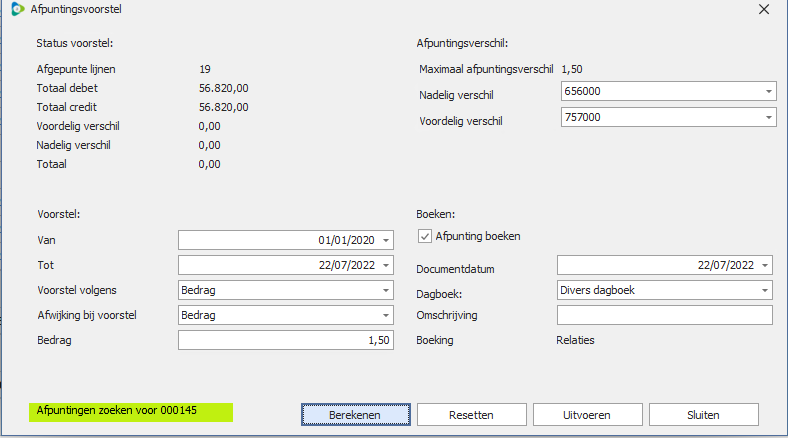Click the Totaal debet value 56.820,00
This screenshot has height=438, width=788.
point(224,88)
